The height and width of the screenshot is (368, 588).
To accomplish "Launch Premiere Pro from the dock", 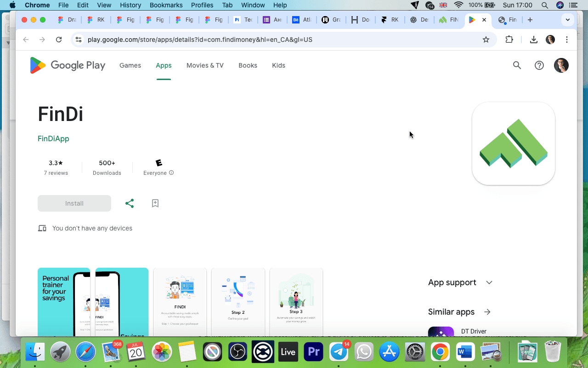I will pos(314,352).
